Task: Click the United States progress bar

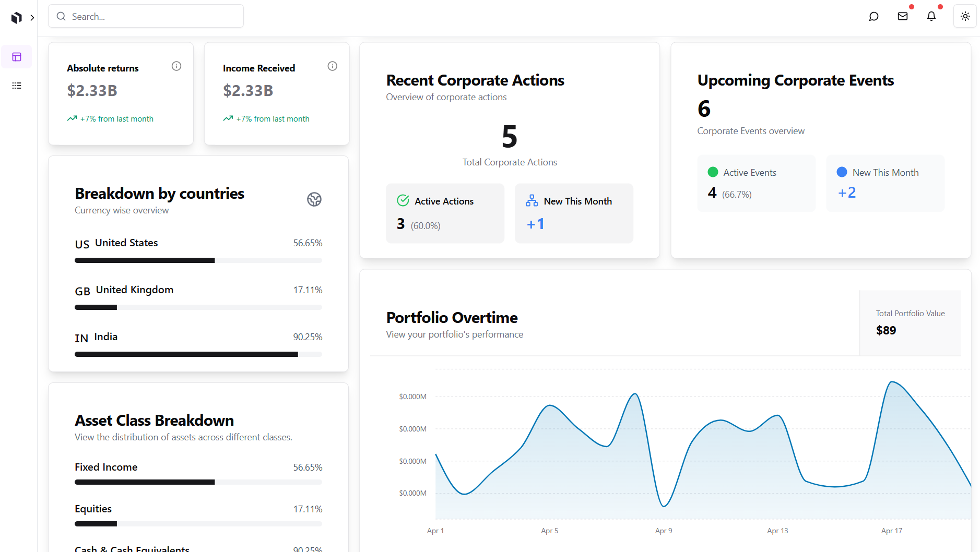Action: (198, 260)
